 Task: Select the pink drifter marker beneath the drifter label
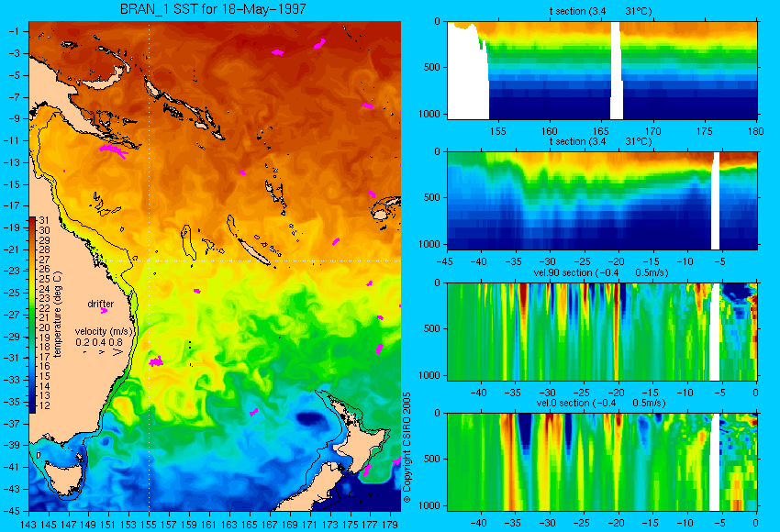click(x=104, y=311)
